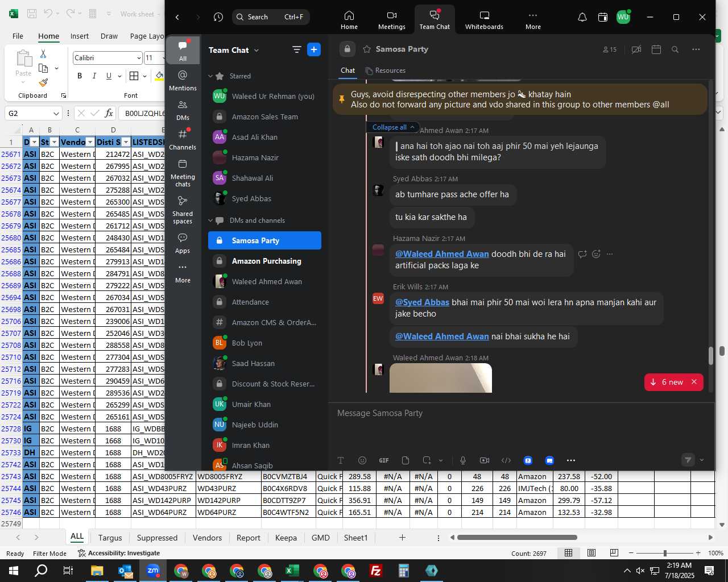728x582 pixels.
Task: Open Mentions in Zoom sidebar
Action: point(183,80)
